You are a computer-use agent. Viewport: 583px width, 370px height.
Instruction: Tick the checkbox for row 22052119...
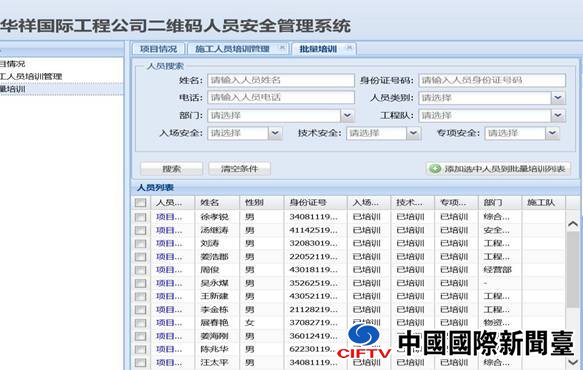point(141,257)
